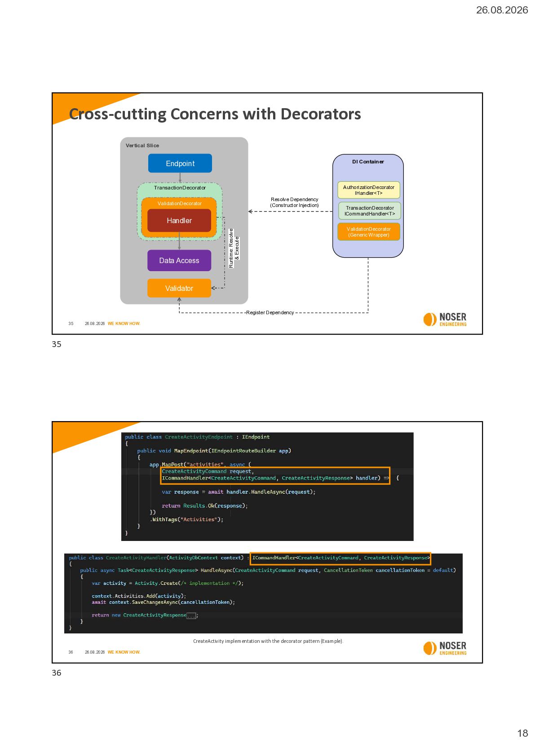Click the vertical 'Runtime: Resolve & Execute' label
This screenshot has width=535, height=756.
[234, 248]
